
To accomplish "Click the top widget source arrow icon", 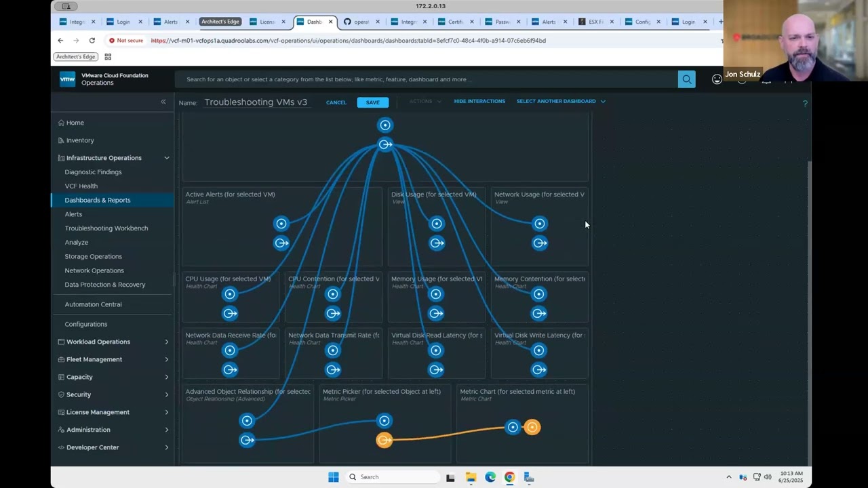I will coord(385,144).
